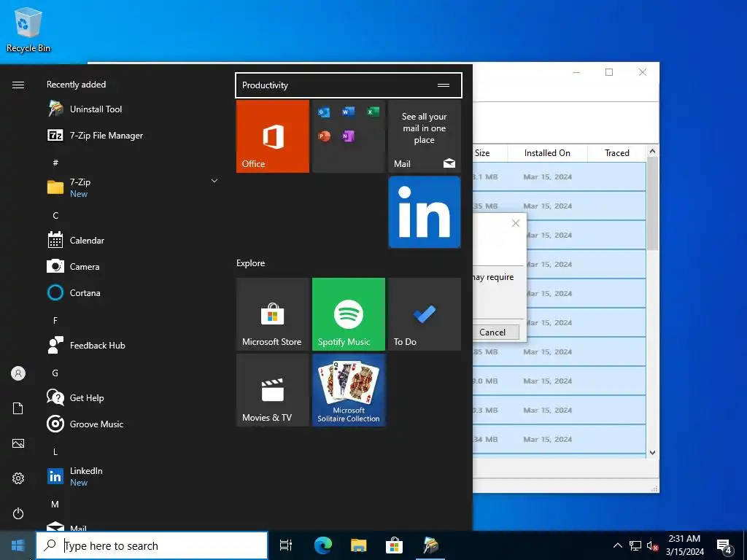This screenshot has width=747, height=560.
Task: Click the scrollbar up arrow in Uninstall Tool
Action: [x=653, y=152]
